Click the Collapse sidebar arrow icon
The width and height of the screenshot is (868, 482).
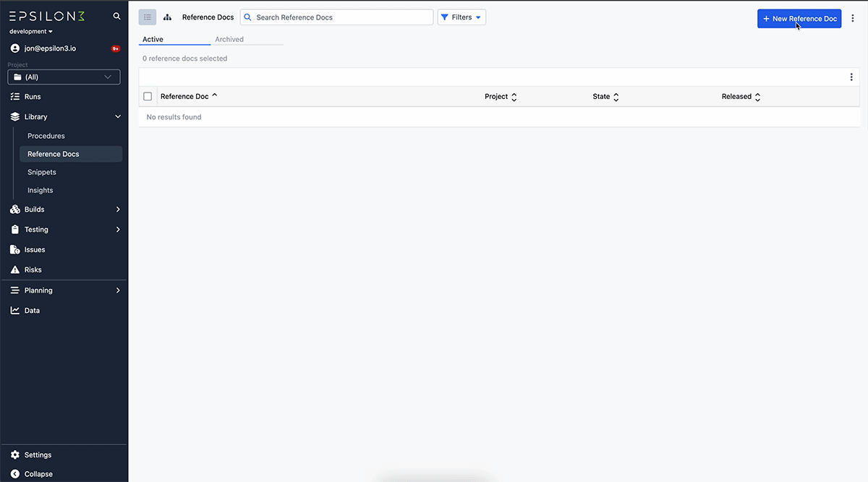(x=15, y=474)
